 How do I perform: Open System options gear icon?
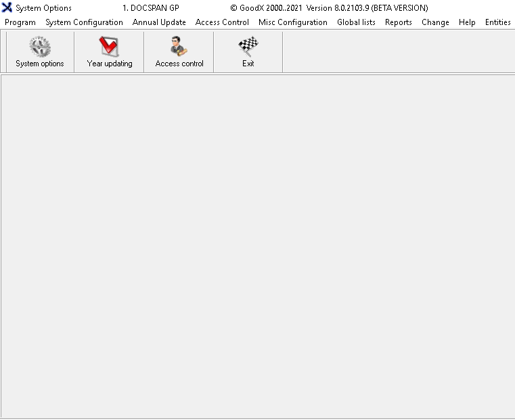tap(40, 46)
